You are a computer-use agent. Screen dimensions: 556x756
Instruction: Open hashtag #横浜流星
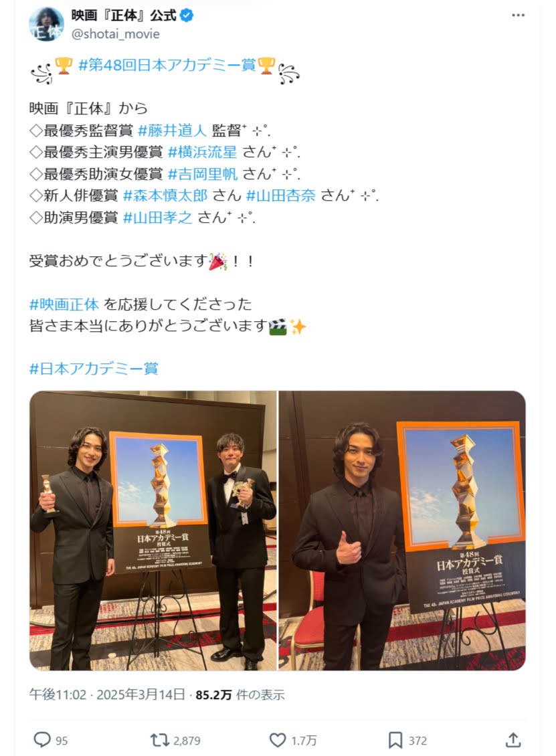202,152
